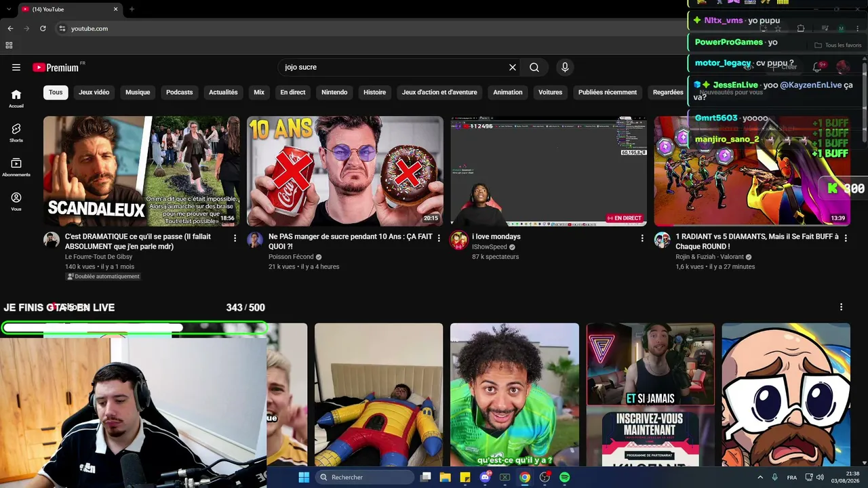Open Windows Start menu
The width and height of the screenshot is (868, 488).
[304, 477]
